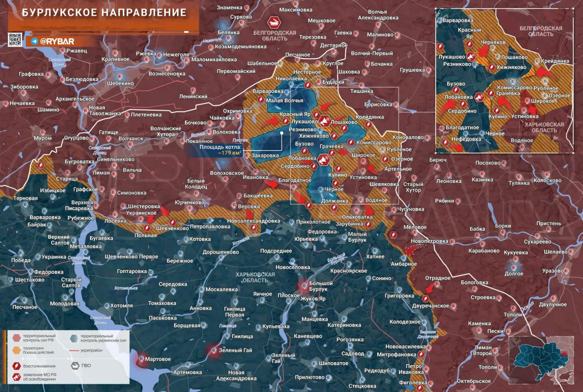Click the ПВО legend icon
Image resolution: width=583 pixels, height=392 pixels.
[x=75, y=366]
